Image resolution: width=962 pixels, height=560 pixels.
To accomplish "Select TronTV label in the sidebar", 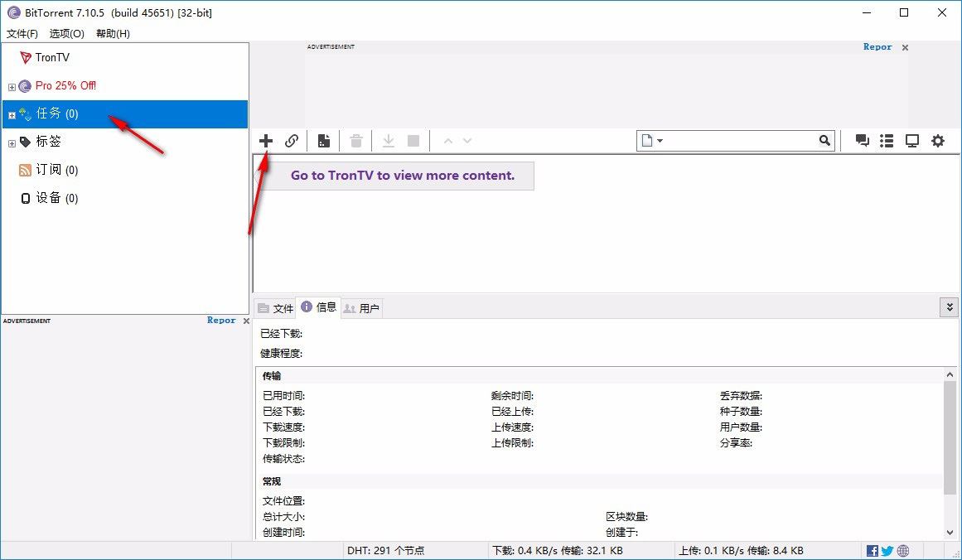I will [52, 58].
